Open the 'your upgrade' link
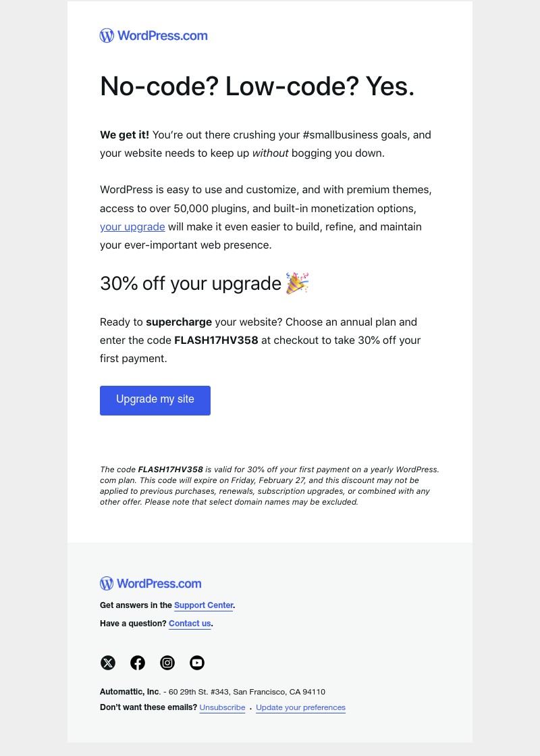This screenshot has height=756, width=540. point(132,226)
